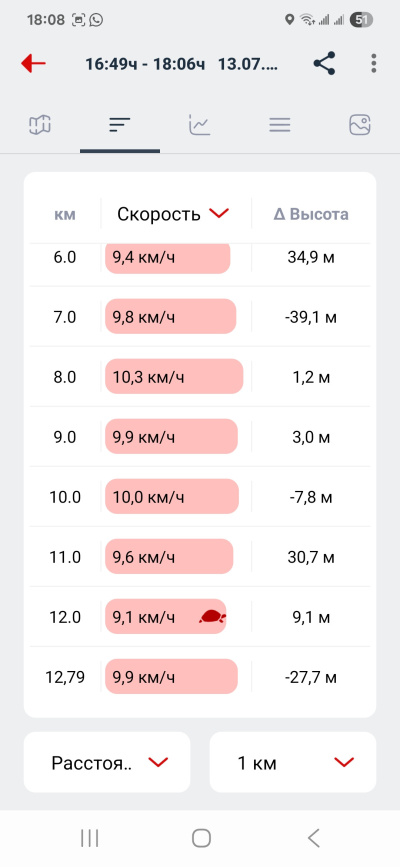Image resolution: width=400 pixels, height=867 pixels.
Task: Open the chart graph tab
Action: [199, 125]
